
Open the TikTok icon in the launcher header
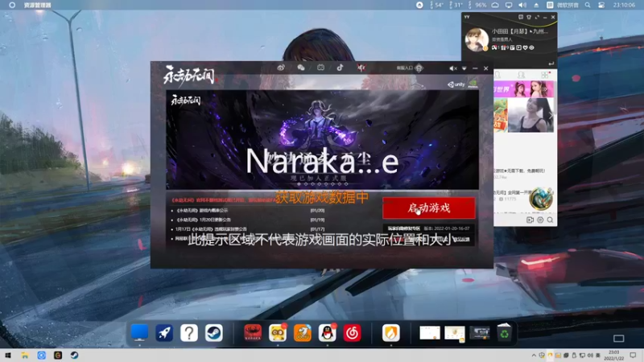pyautogui.click(x=340, y=68)
